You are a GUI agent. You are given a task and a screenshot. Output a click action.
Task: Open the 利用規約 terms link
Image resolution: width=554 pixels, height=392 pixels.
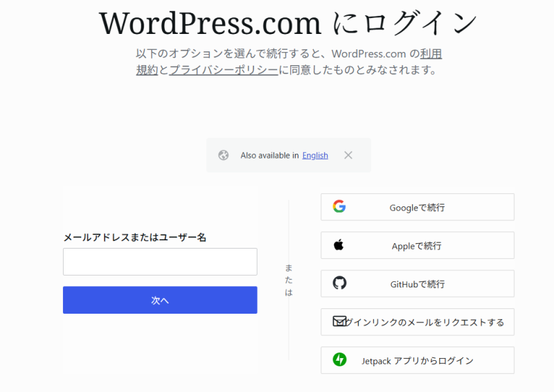431,54
